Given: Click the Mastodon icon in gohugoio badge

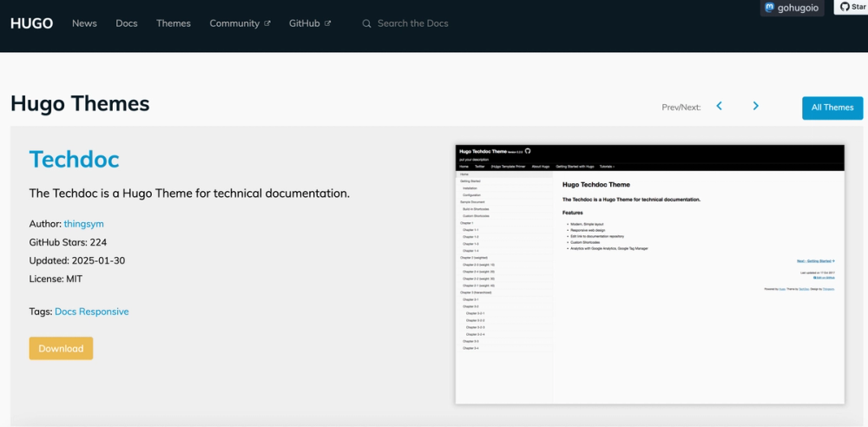Looking at the screenshot, I should [x=769, y=8].
